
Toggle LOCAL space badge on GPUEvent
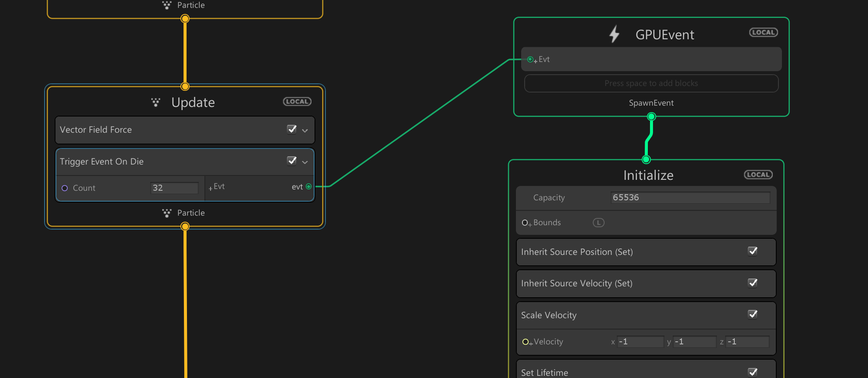click(x=763, y=33)
